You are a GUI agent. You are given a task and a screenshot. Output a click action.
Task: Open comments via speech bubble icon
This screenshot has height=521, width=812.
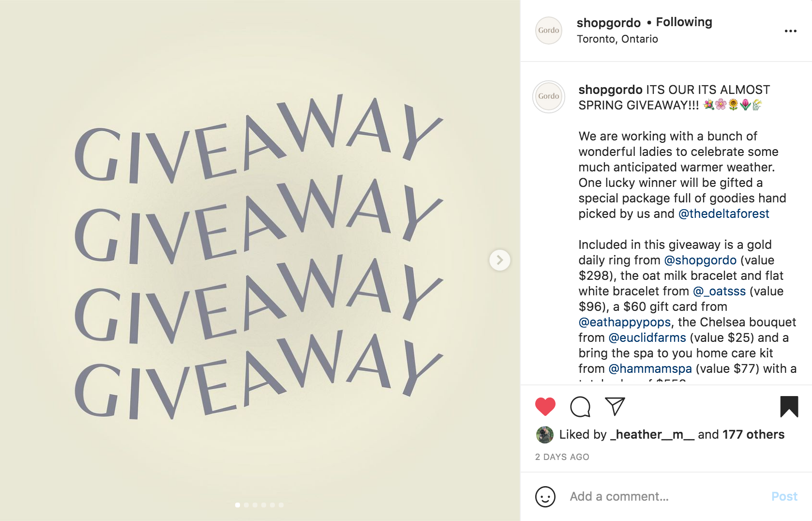tap(580, 407)
